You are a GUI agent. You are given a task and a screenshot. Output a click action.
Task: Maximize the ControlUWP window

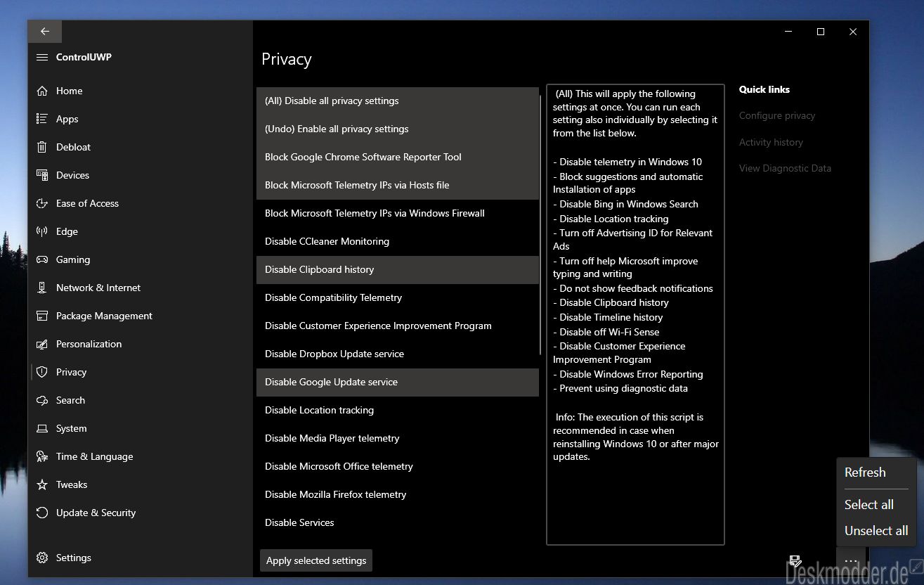click(x=821, y=32)
